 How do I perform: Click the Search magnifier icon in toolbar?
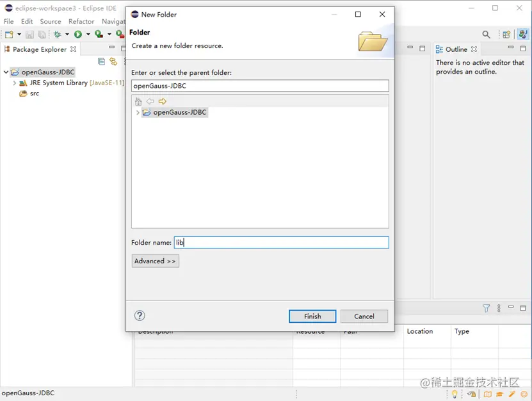486,35
